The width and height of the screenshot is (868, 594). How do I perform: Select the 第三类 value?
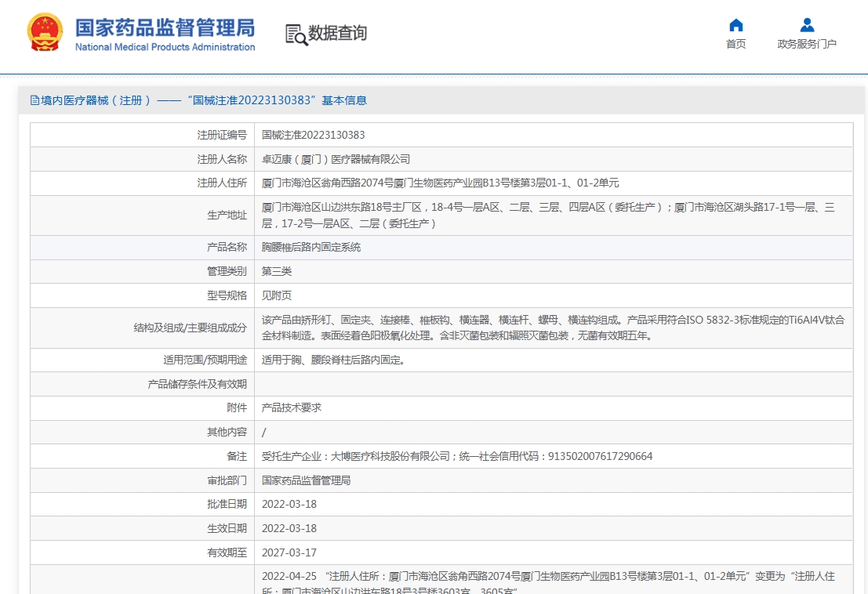coord(276,272)
